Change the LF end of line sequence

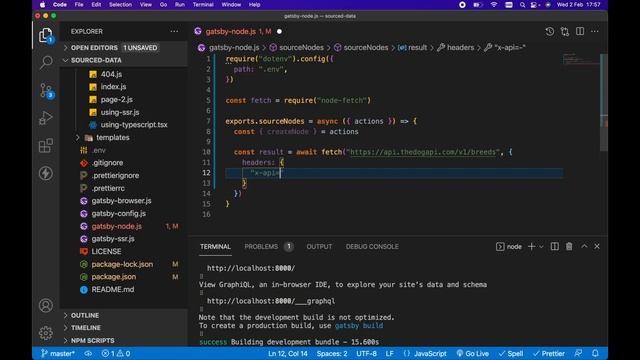[390, 353]
